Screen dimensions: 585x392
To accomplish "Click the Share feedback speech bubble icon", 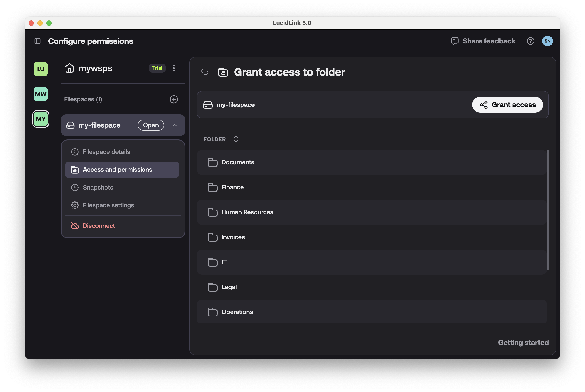I will pos(455,41).
